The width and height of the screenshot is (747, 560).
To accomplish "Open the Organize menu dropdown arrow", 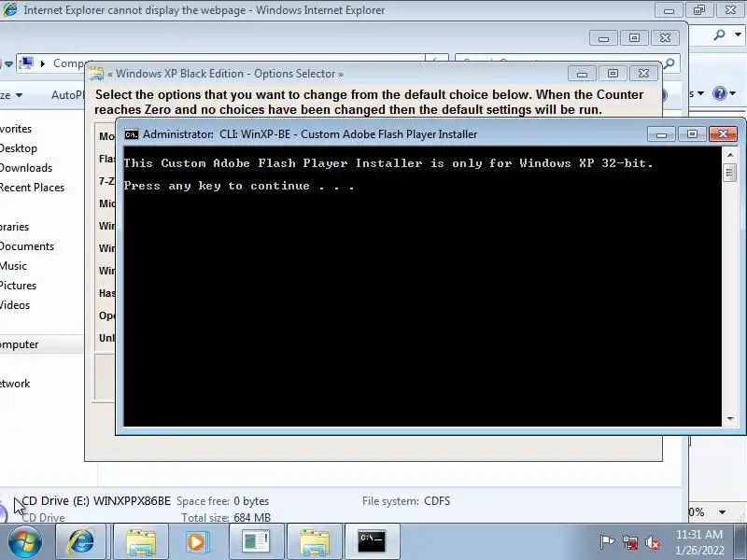I will pyautogui.click(x=19, y=95).
